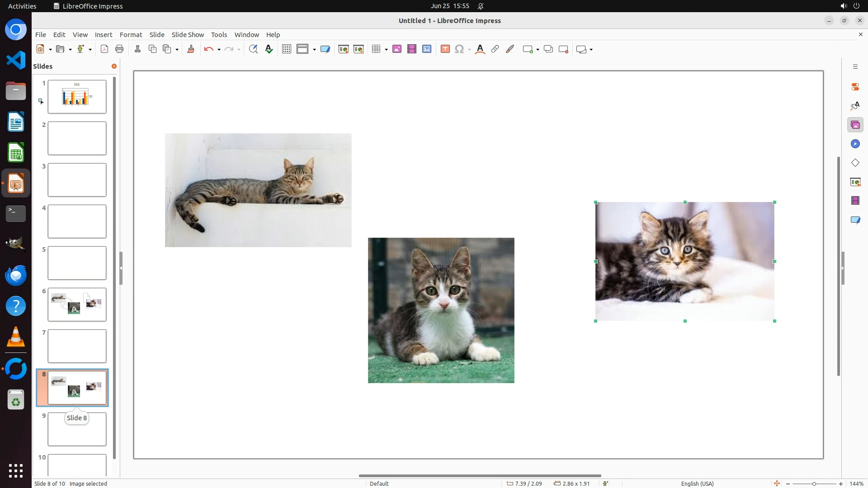Toggle Clone Formatting paintbrush
The image size is (868, 488).
190,49
